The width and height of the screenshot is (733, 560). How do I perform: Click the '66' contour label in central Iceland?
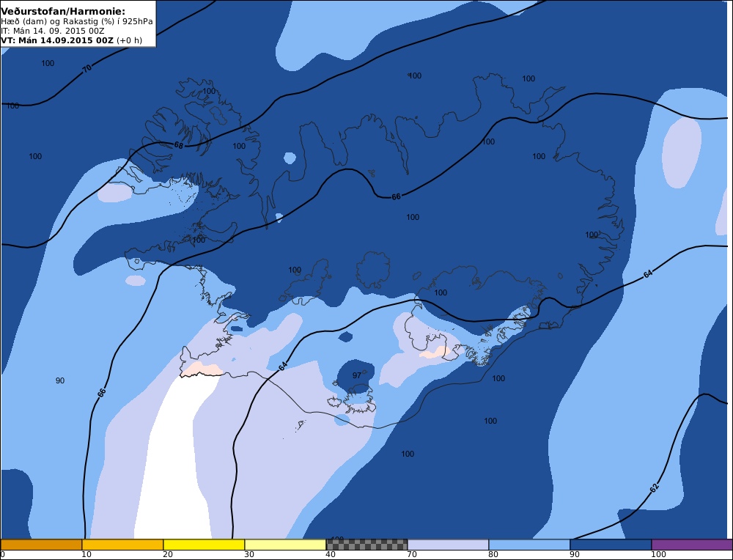tap(396, 196)
